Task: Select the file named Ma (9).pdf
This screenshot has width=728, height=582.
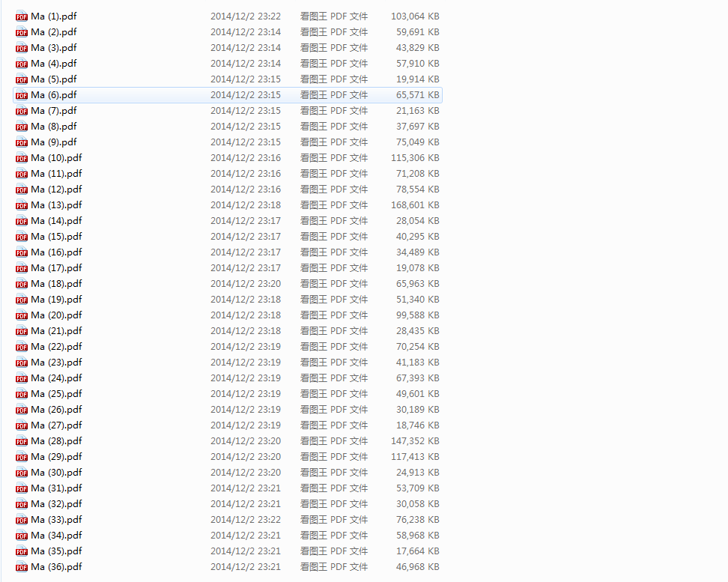Action: (54, 142)
